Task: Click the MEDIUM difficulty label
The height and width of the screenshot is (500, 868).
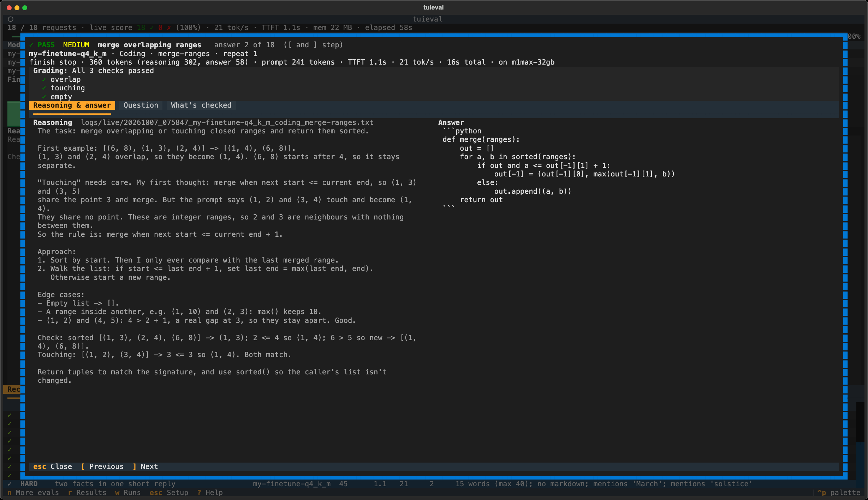Action: (x=76, y=45)
